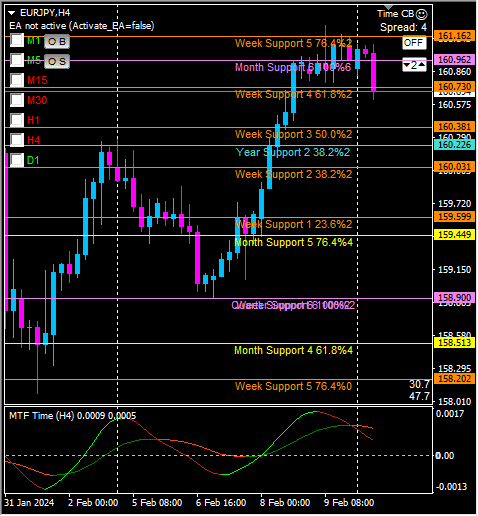This screenshot has width=478, height=516.
Task: Click the 6 Feb 16:00 time label
Action: (221, 503)
